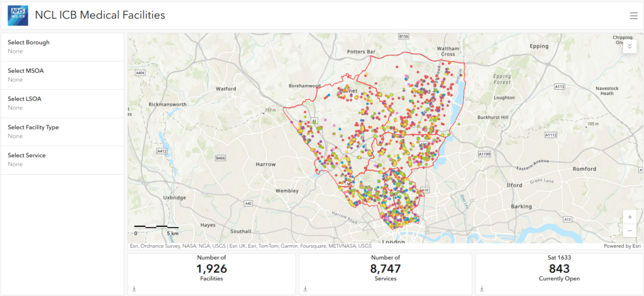This screenshot has height=296, width=644.
Task: Collapse map tools with double-chevron button
Action: click(630, 46)
